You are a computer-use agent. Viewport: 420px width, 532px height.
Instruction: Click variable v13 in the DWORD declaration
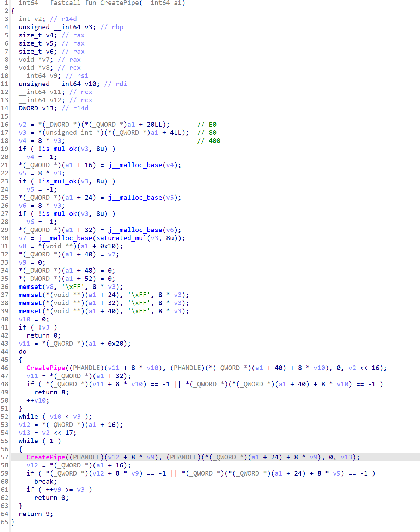(x=49, y=108)
